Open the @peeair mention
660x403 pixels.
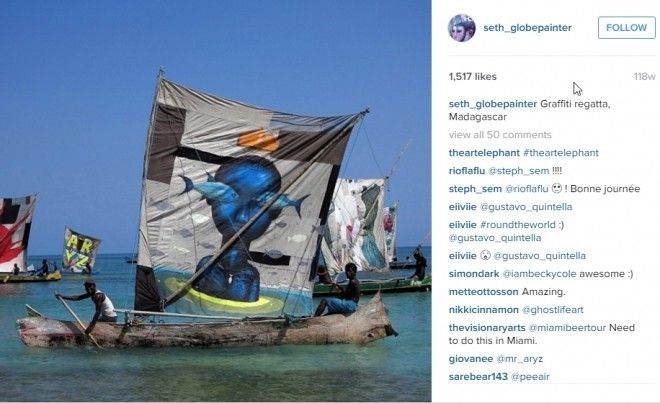pos(530,377)
